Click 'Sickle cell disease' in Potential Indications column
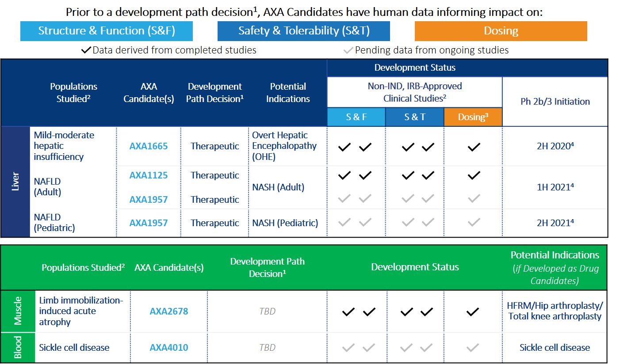The image size is (620, 364). [x=555, y=348]
